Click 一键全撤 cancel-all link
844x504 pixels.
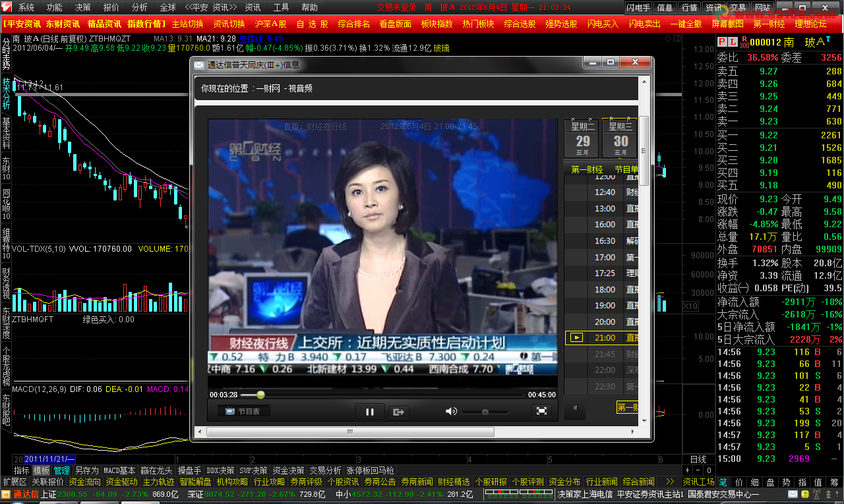coord(686,23)
